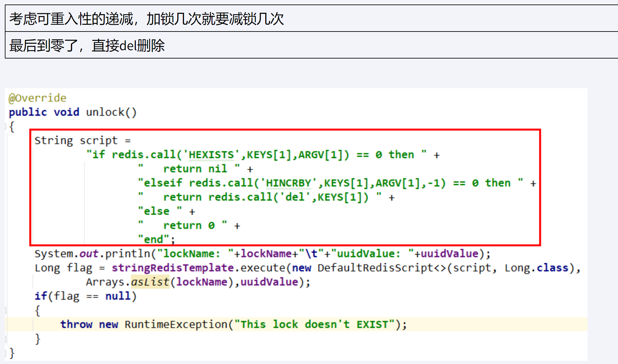Click stringRedisTemplate in the execute call
The width and height of the screenshot is (618, 364).
(x=173, y=268)
